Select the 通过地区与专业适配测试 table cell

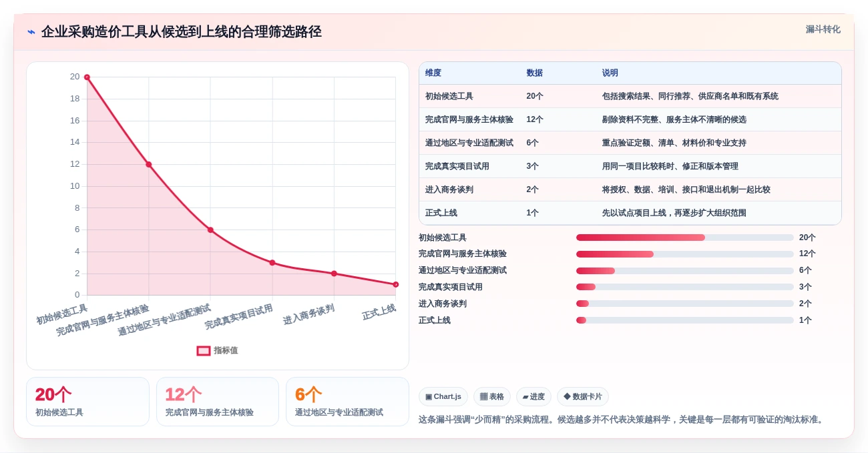(x=469, y=143)
